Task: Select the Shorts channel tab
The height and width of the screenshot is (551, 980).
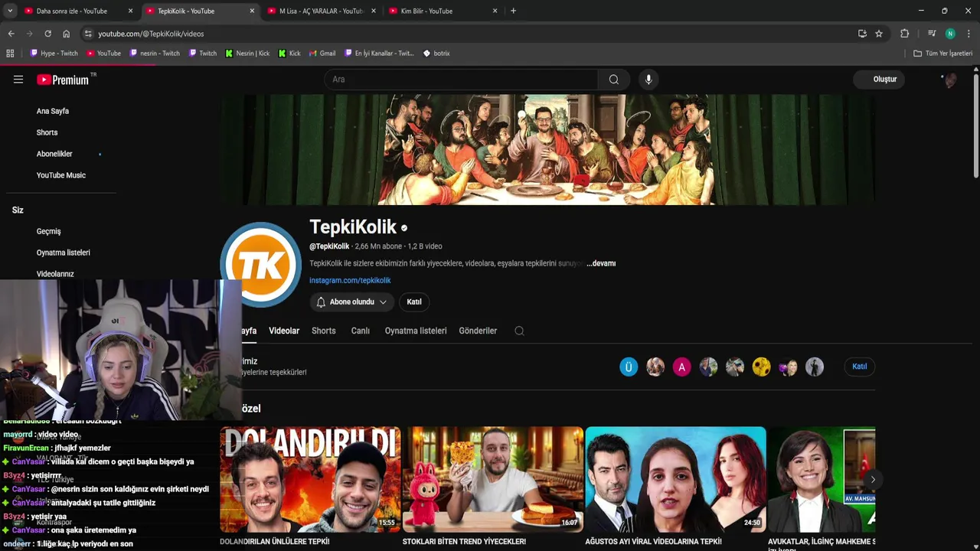Action: coord(324,331)
